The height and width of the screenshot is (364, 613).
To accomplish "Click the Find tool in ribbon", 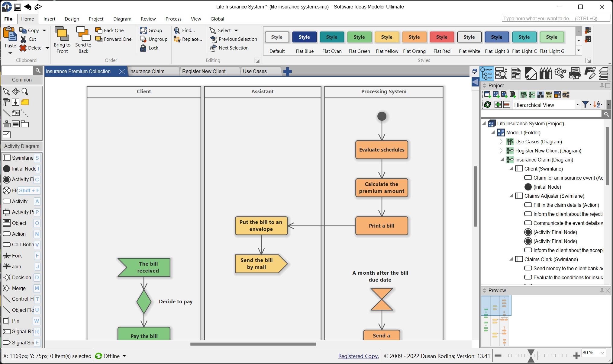I will [188, 30].
